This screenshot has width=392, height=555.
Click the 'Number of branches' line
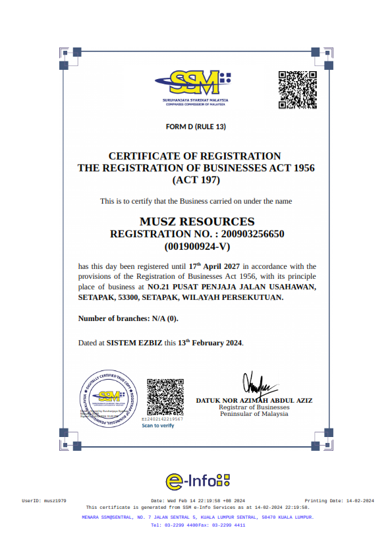click(128, 318)
